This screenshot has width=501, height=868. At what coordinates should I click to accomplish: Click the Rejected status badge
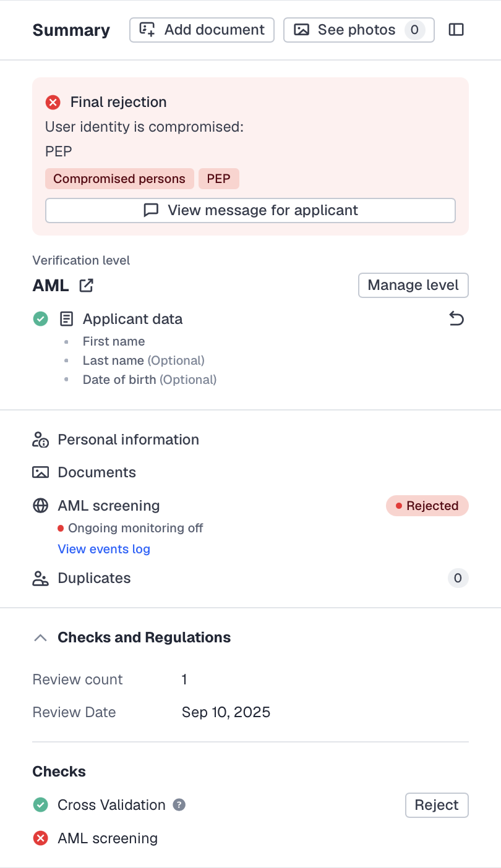coord(427,506)
